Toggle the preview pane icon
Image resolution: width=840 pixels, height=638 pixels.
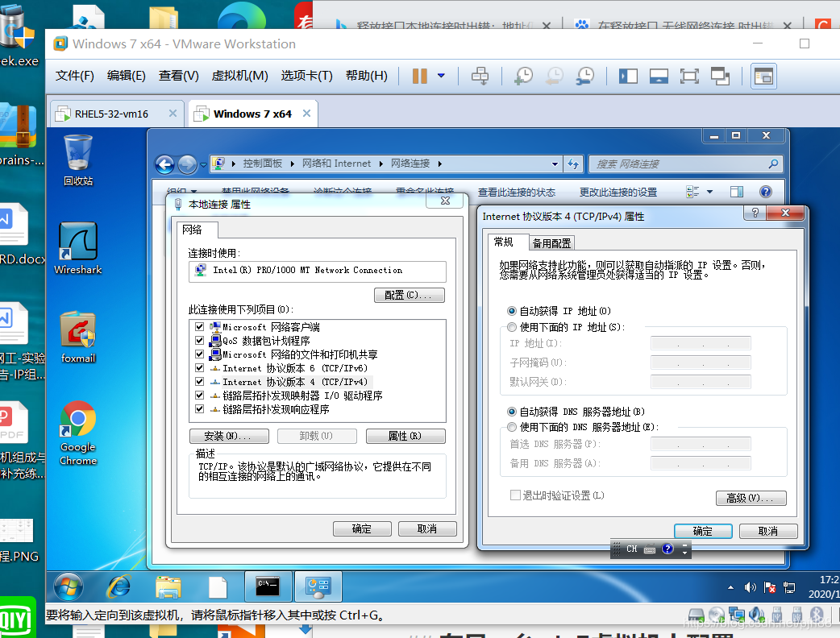pyautogui.click(x=737, y=192)
